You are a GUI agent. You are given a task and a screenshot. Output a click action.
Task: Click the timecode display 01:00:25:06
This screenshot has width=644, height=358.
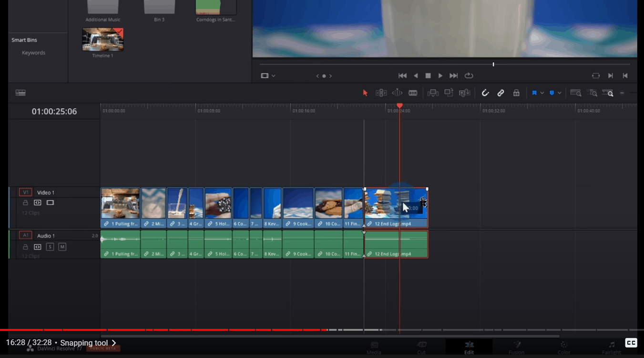point(54,112)
